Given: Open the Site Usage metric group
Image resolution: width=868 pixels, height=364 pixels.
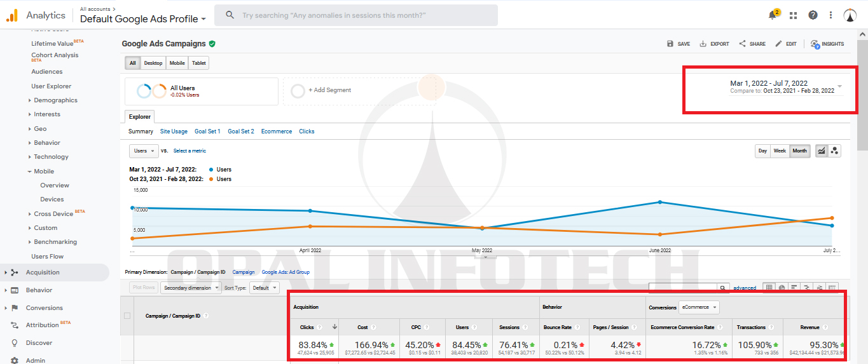Looking at the screenshot, I should 174,131.
